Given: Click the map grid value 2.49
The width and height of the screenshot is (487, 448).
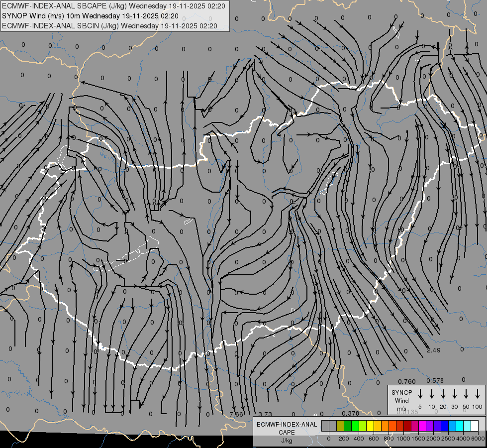Looking at the screenshot, I should coord(434,350).
